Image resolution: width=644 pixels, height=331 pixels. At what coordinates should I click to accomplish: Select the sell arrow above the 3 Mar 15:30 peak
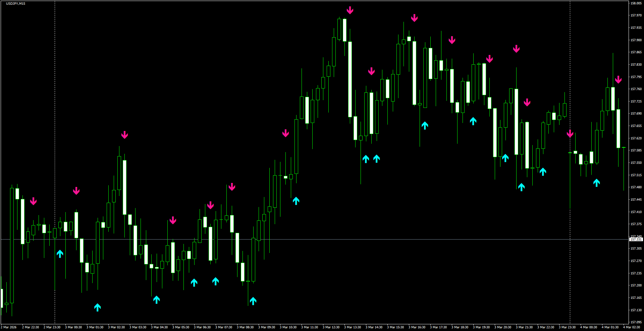tap(415, 18)
